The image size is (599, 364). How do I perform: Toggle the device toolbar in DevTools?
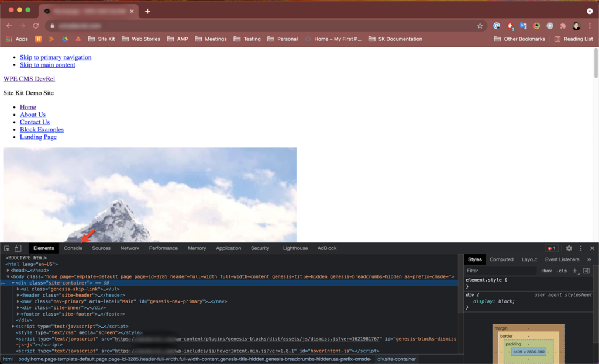(18, 248)
